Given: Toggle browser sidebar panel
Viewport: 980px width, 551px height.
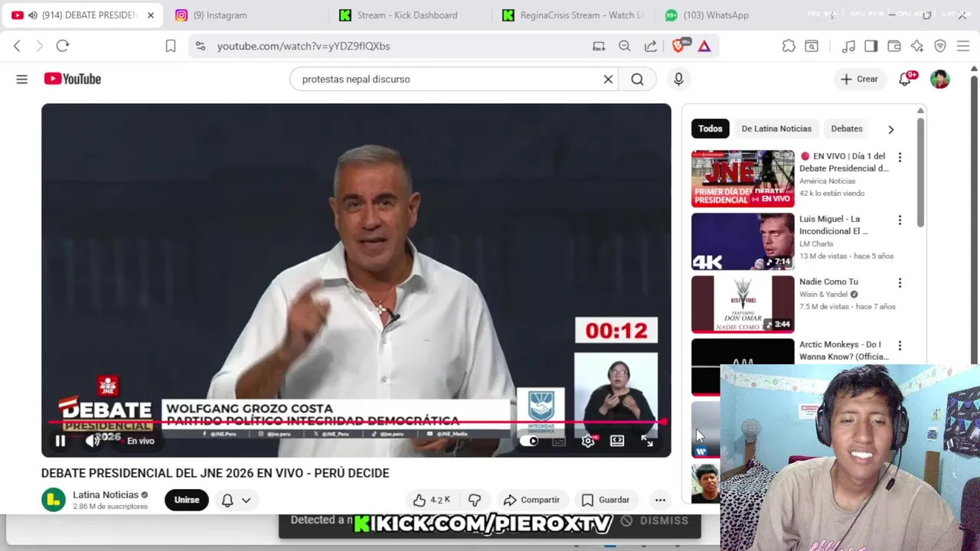Looking at the screenshot, I should tap(871, 46).
